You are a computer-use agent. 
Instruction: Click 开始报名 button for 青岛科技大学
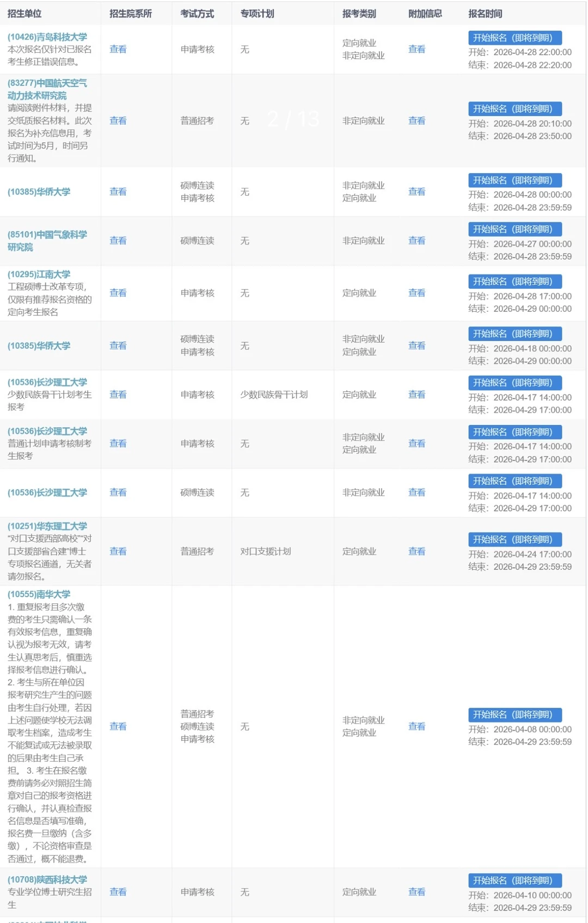pos(515,38)
